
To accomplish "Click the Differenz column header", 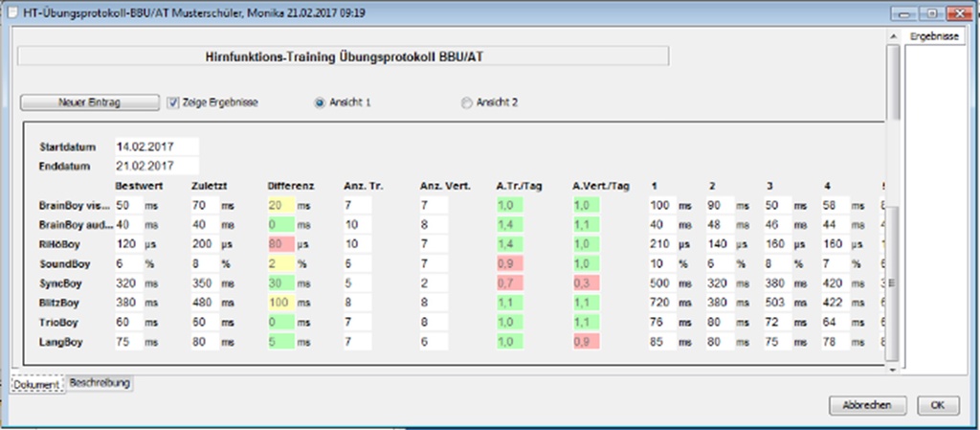I will [x=291, y=186].
